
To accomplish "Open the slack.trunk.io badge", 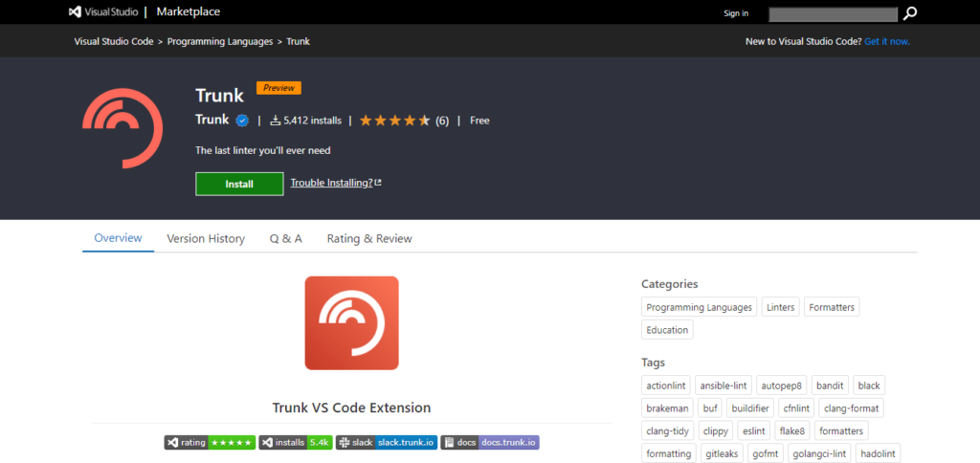I will tap(387, 443).
